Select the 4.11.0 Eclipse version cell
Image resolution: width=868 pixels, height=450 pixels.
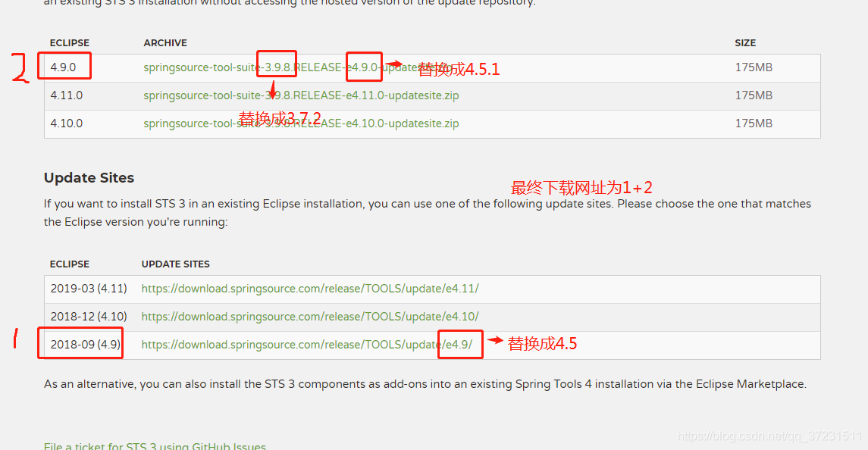tap(67, 95)
